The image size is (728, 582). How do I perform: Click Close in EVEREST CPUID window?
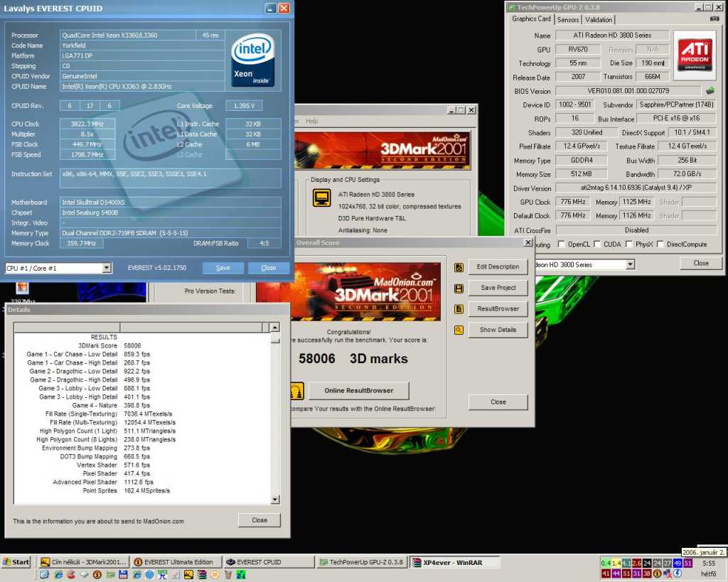point(268,268)
